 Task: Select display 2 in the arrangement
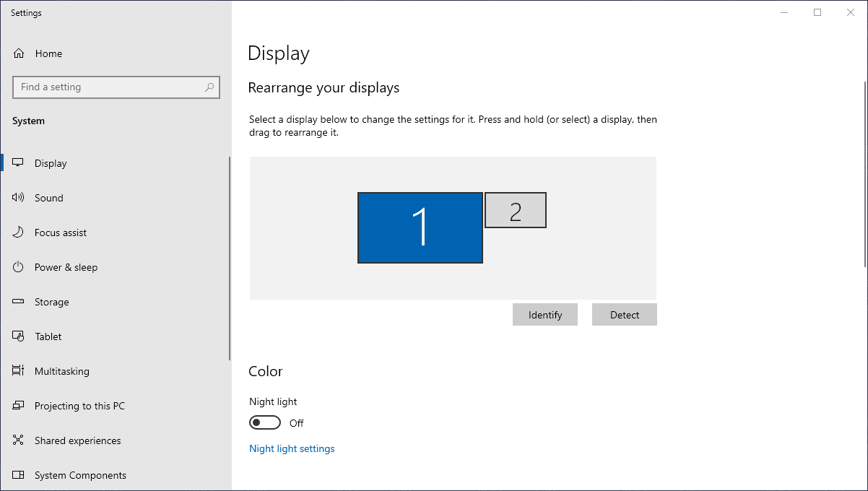point(515,210)
